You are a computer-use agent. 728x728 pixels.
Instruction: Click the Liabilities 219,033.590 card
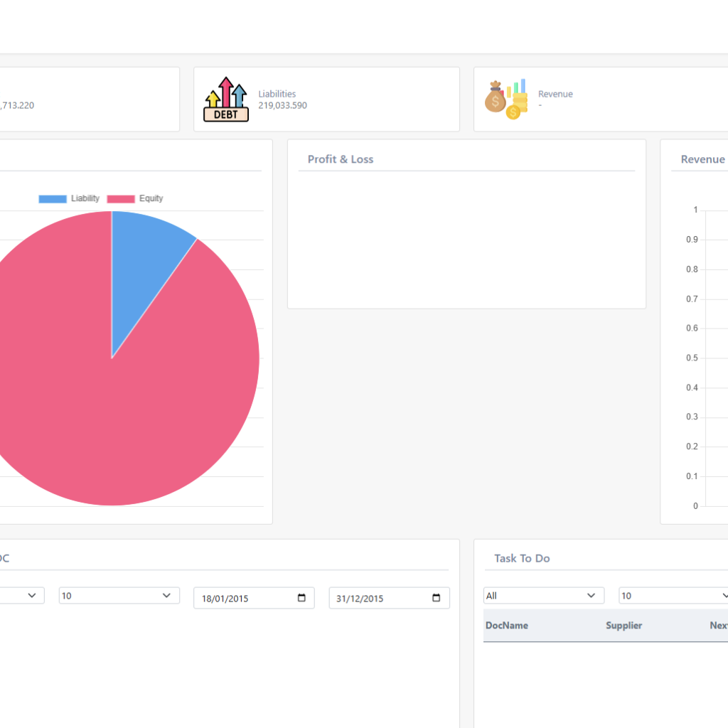[x=326, y=100]
